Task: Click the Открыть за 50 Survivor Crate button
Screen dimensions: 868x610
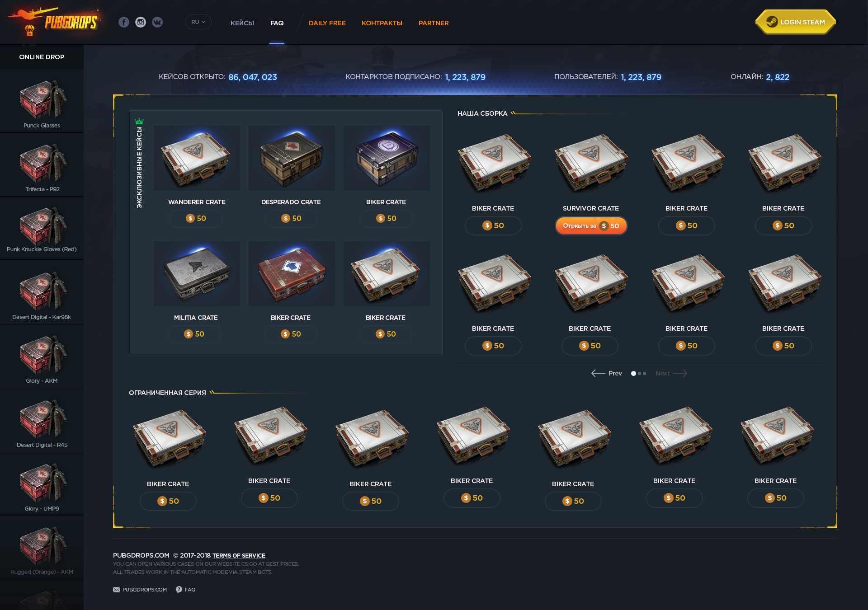Action: 591,226
